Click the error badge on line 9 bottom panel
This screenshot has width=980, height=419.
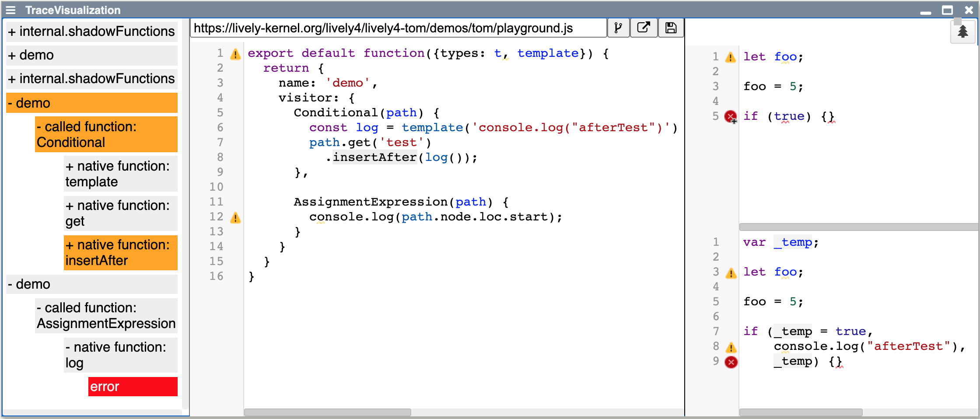pyautogui.click(x=731, y=362)
